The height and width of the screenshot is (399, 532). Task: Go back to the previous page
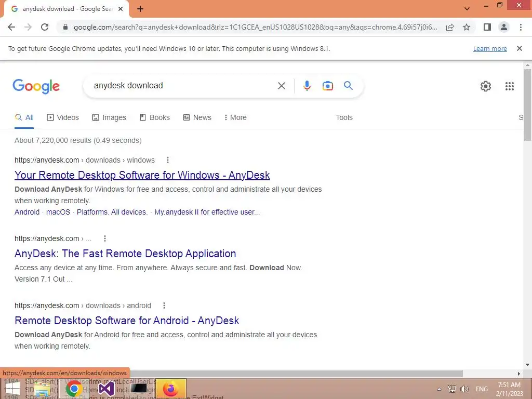click(11, 27)
